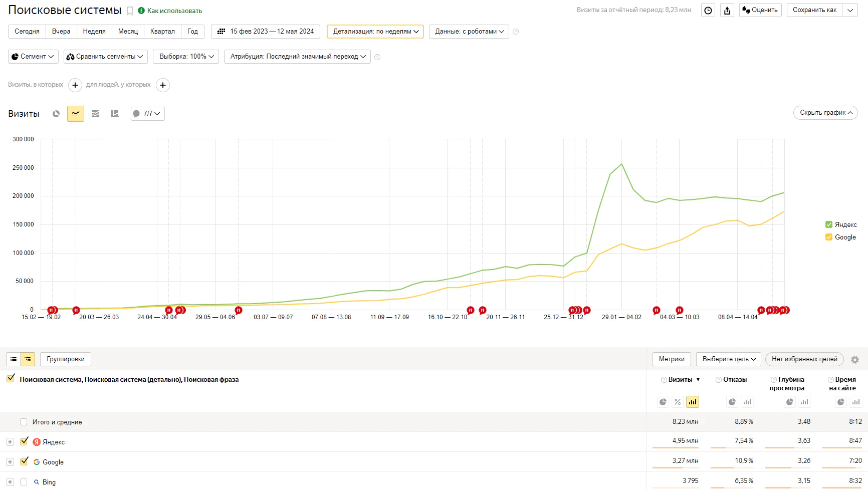
Task: Open Детализация: по неделям dropdown
Action: pos(375,31)
